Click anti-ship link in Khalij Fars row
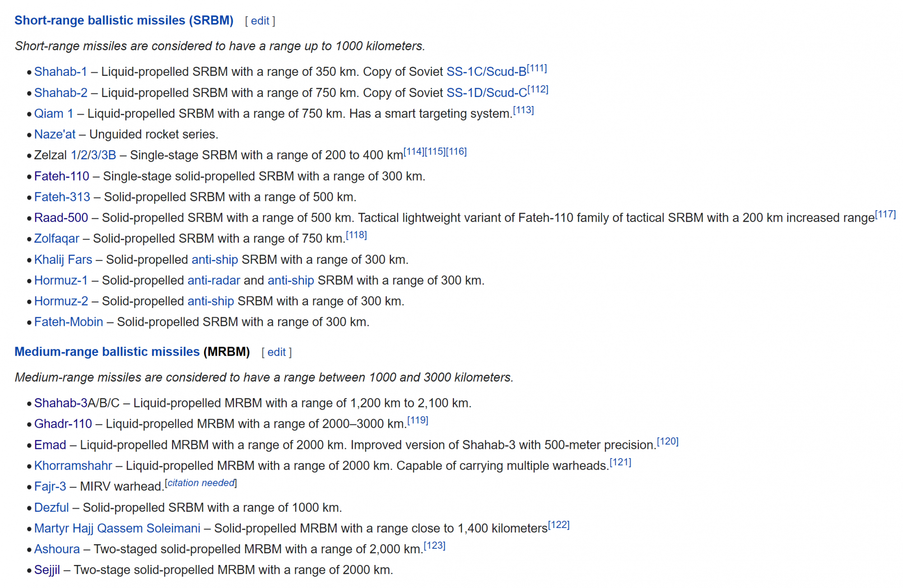903x588 pixels. (x=215, y=259)
